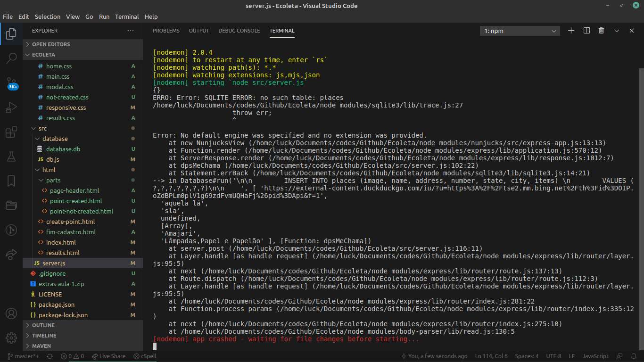The width and height of the screenshot is (644, 362).
Task: Open the File menu
Action: 8,16
